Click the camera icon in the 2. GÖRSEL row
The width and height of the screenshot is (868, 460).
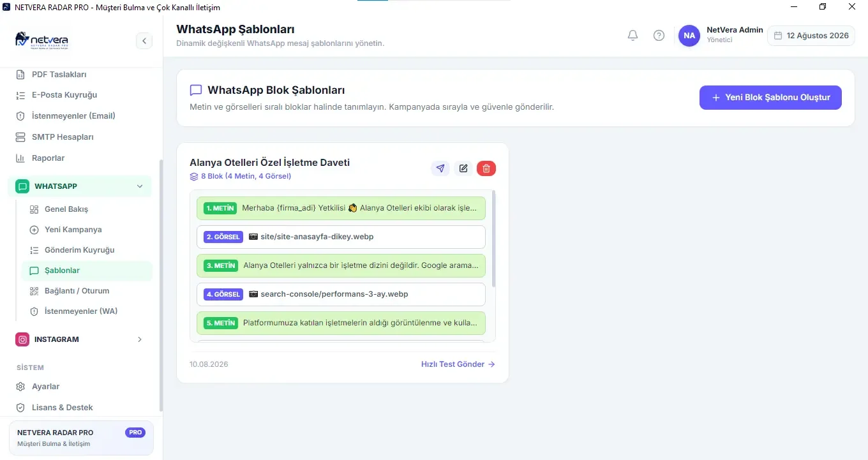pyautogui.click(x=253, y=237)
